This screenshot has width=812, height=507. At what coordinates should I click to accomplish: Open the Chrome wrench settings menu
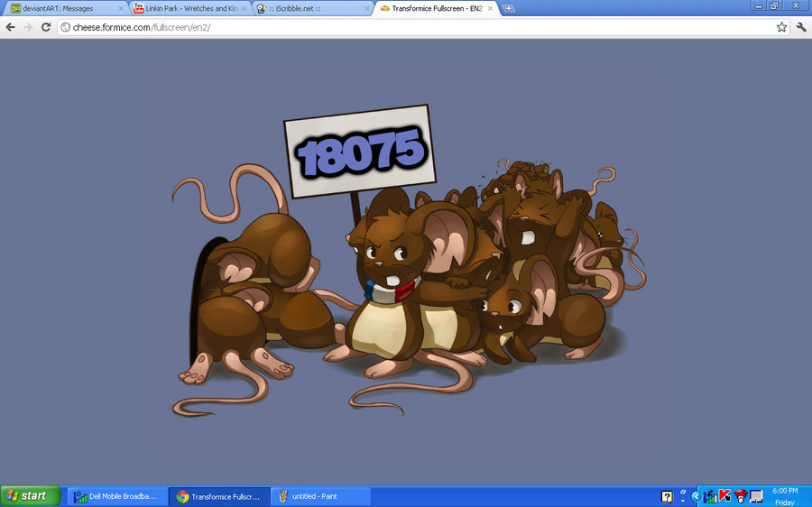[x=801, y=27]
